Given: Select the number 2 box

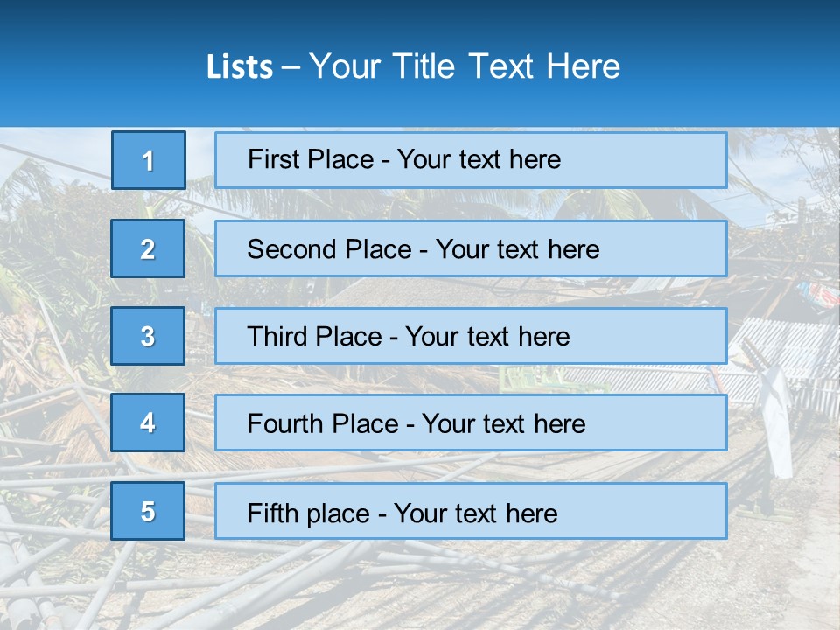Looking at the screenshot, I should [x=148, y=248].
